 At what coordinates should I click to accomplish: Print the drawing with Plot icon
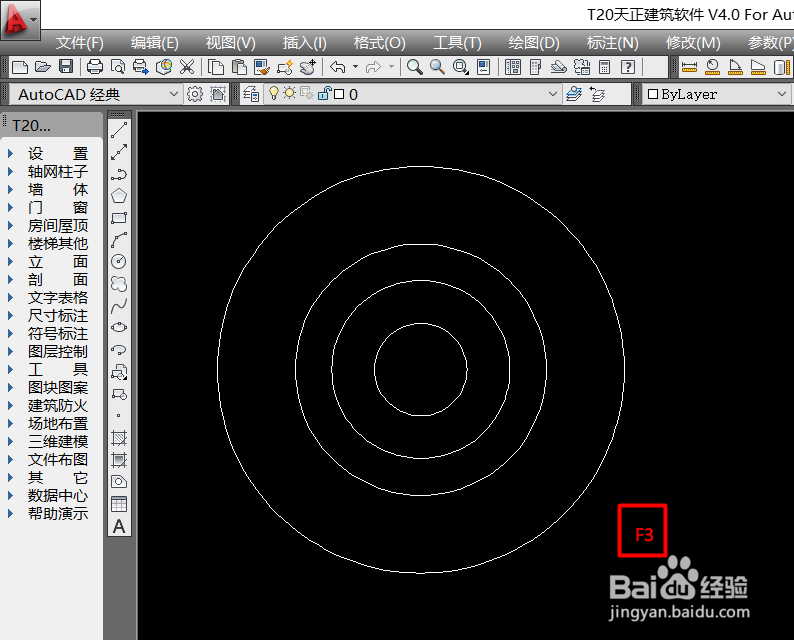point(95,67)
